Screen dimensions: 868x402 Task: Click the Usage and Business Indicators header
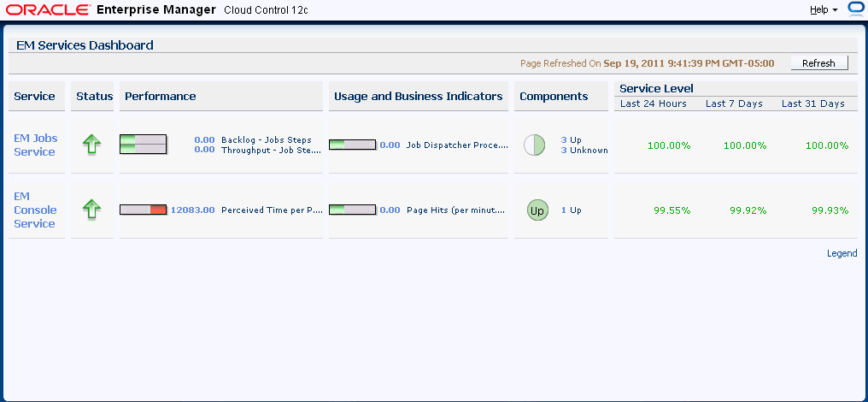(x=419, y=96)
